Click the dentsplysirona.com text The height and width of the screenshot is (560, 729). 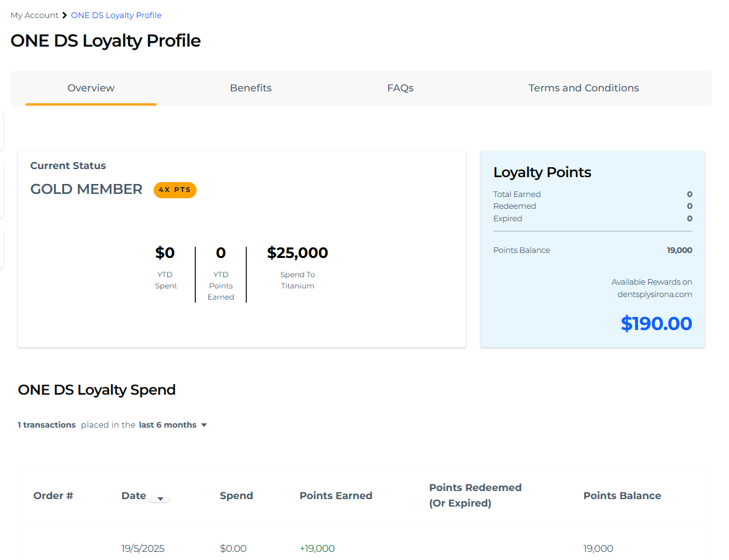click(654, 294)
